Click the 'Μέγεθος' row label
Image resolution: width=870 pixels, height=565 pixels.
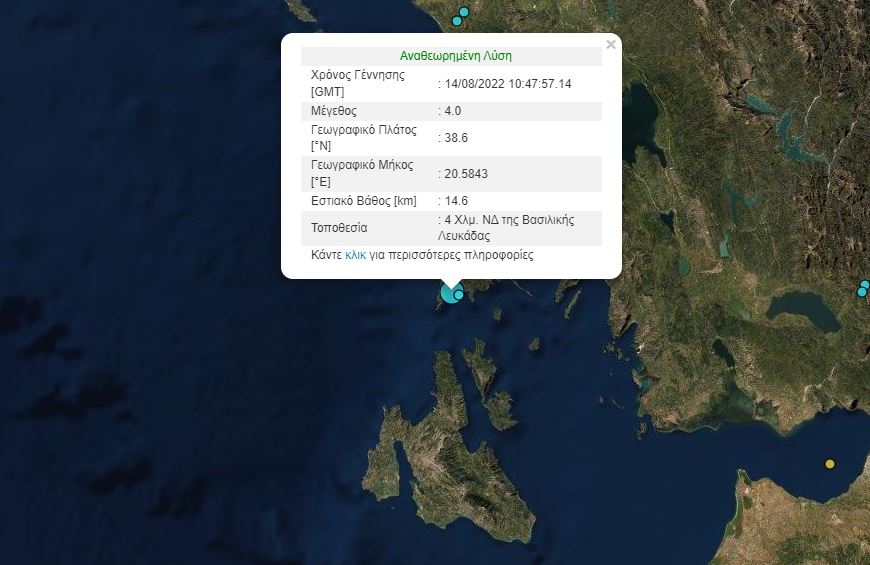[334, 111]
